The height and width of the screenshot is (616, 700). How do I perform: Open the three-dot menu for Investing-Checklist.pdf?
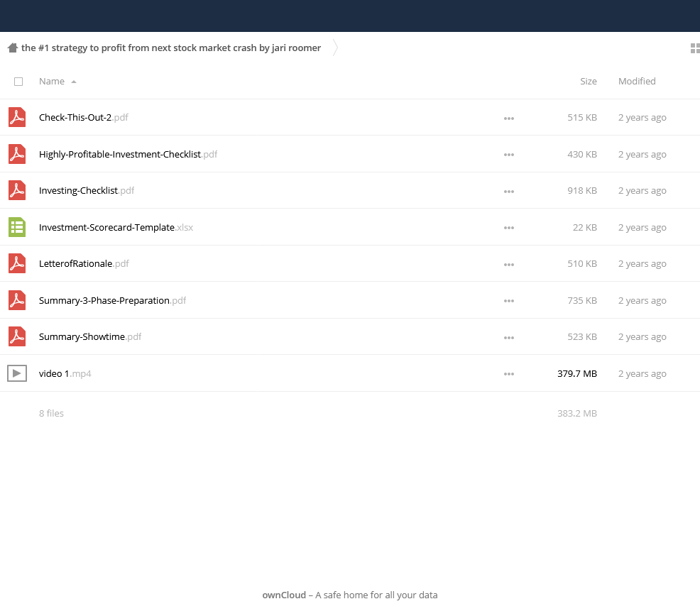509,192
